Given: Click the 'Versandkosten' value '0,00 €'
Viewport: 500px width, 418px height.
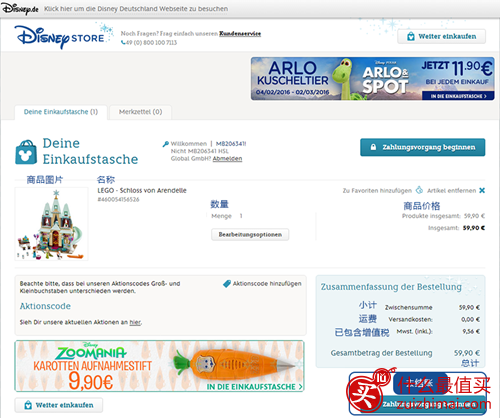Looking at the screenshot, I should (470, 319).
